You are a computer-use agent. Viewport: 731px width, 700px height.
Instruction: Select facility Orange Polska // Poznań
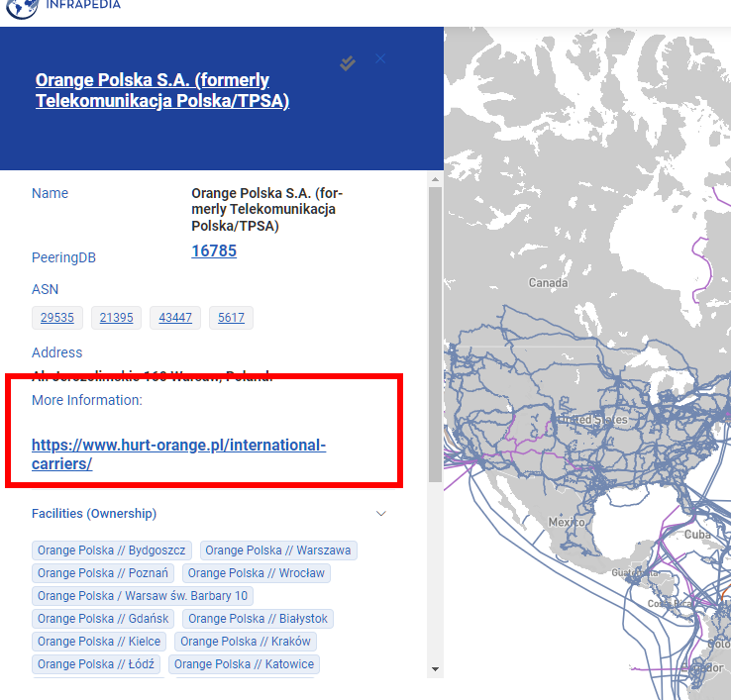[x=103, y=573]
